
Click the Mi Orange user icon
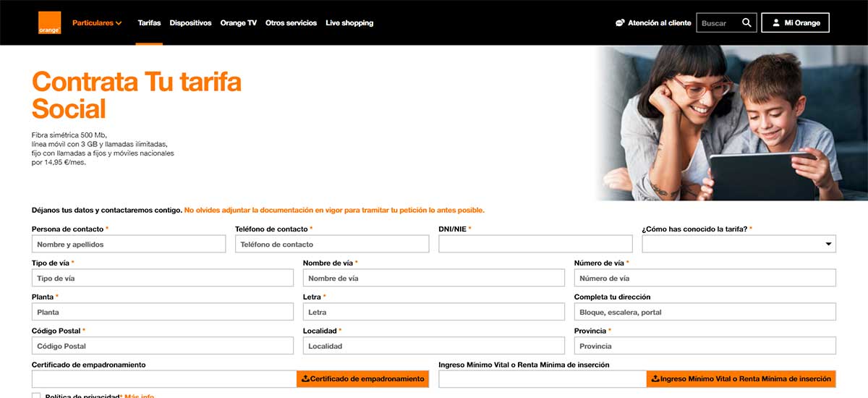tap(775, 23)
